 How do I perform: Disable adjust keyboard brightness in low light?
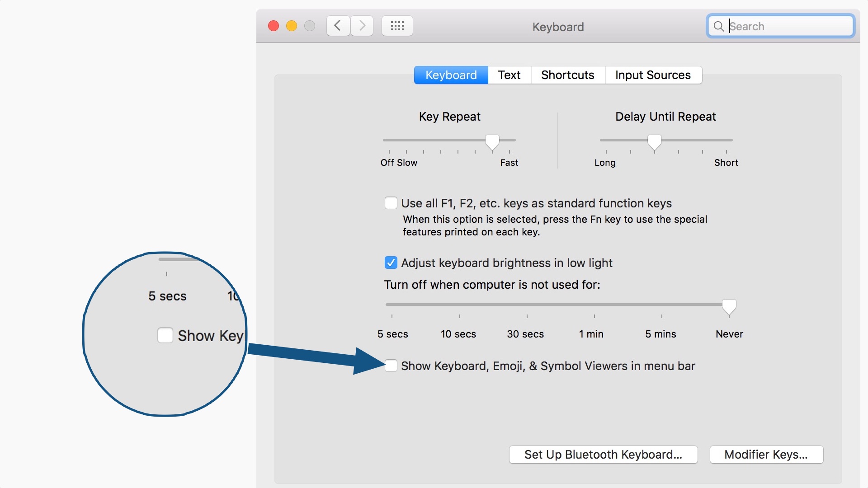[391, 263]
